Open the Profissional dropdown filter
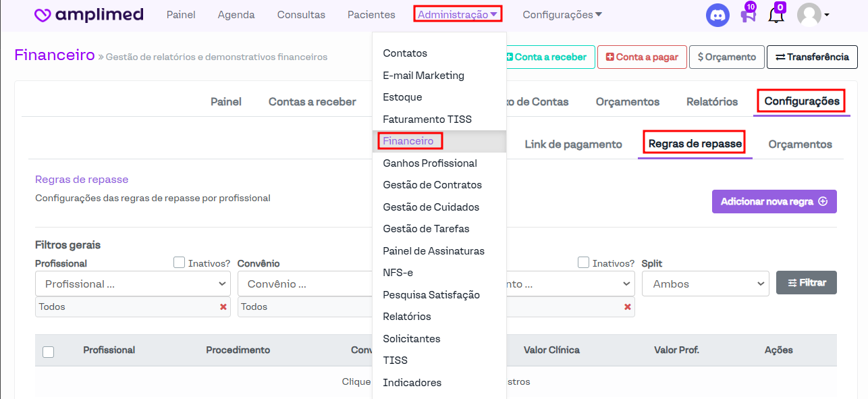 click(133, 284)
